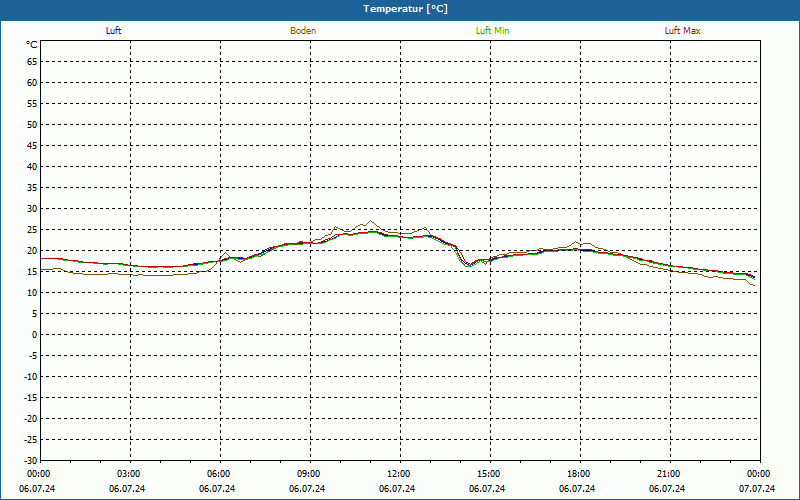
Task: Click the 45 y-axis value
Action: (x=32, y=145)
